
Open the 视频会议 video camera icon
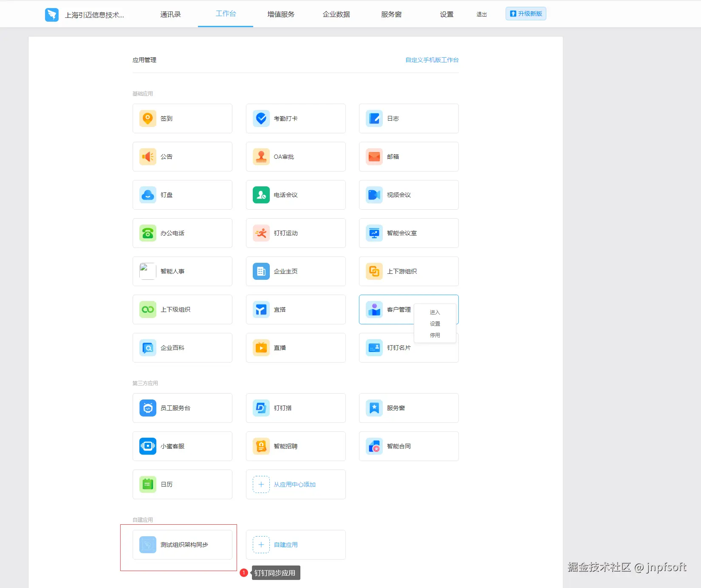[374, 195]
